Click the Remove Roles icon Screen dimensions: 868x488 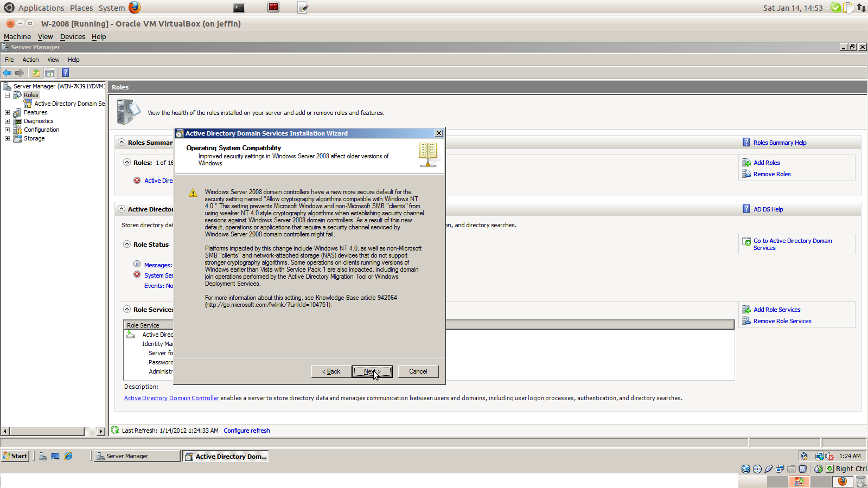coord(746,174)
